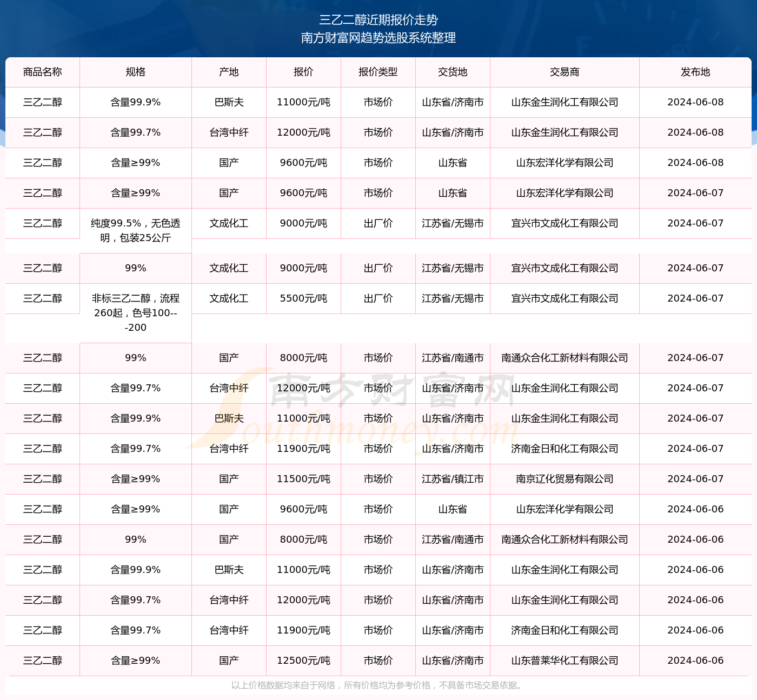Select the 12500元/吨 price cell
Viewport: 757px width, 700px height.
point(304,661)
